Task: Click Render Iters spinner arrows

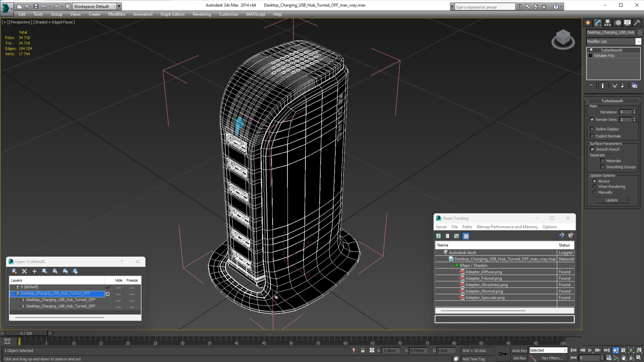Action: (x=634, y=119)
